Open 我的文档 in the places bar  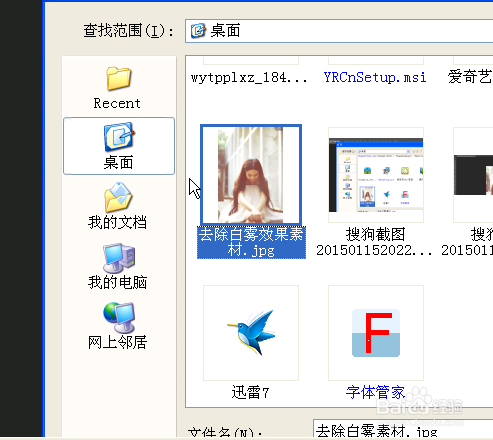pyautogui.click(x=118, y=206)
